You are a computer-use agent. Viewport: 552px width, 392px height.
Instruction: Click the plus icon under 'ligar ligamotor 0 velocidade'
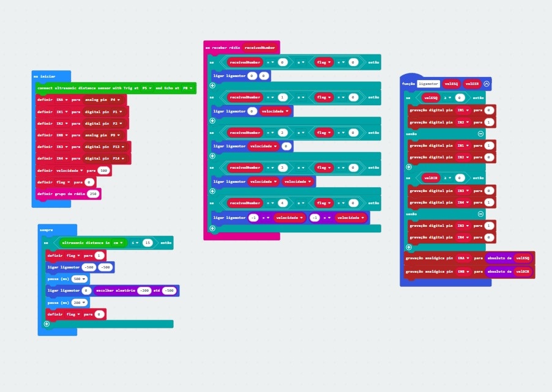212,120
